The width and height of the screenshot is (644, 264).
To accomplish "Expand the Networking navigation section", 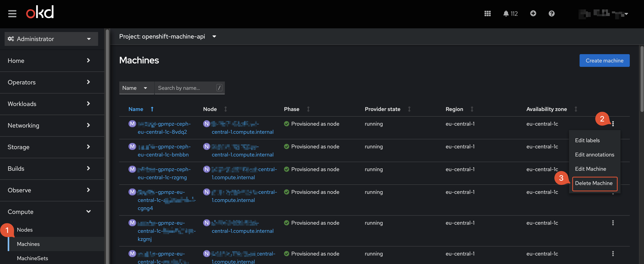I will [x=52, y=125].
